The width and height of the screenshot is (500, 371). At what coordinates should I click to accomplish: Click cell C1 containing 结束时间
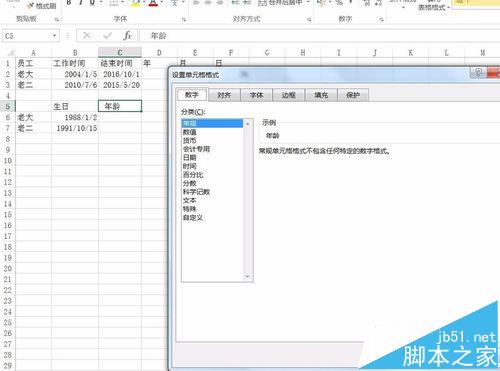point(120,63)
